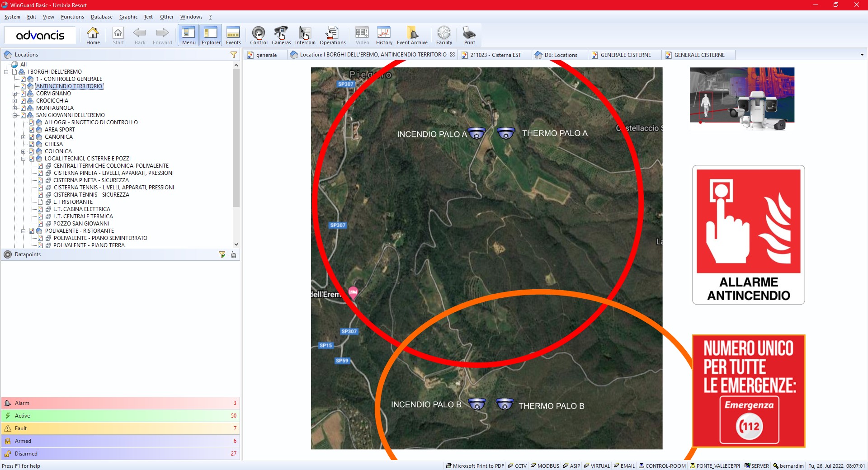Show the Disarmed list with 27 entries
Image resolution: width=868 pixels, height=470 pixels.
coord(121,454)
